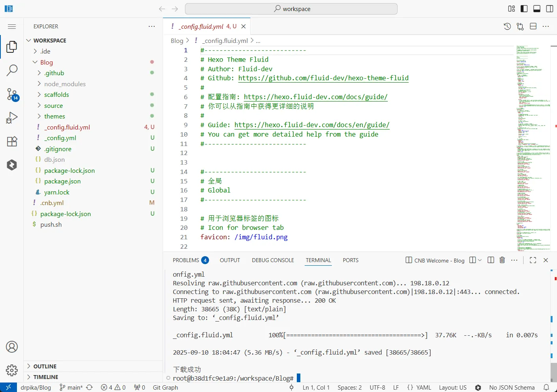Click the editor minimap

pyautogui.click(x=533, y=148)
